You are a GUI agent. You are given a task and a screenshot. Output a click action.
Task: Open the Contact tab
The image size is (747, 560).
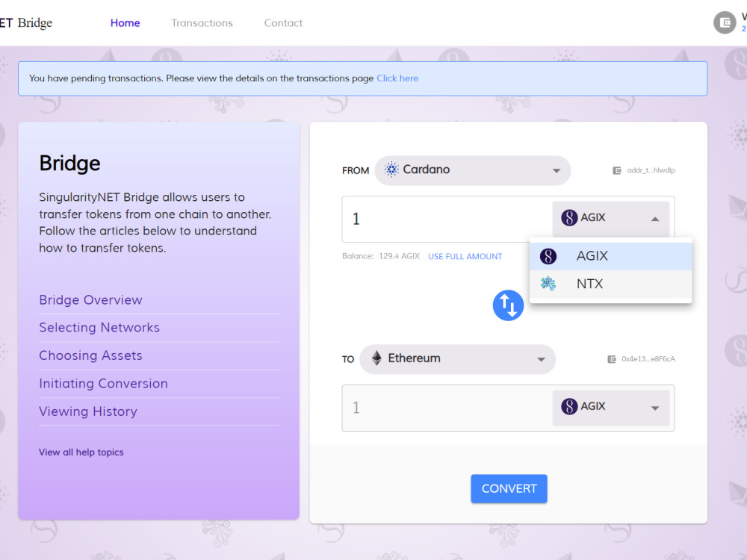point(283,23)
